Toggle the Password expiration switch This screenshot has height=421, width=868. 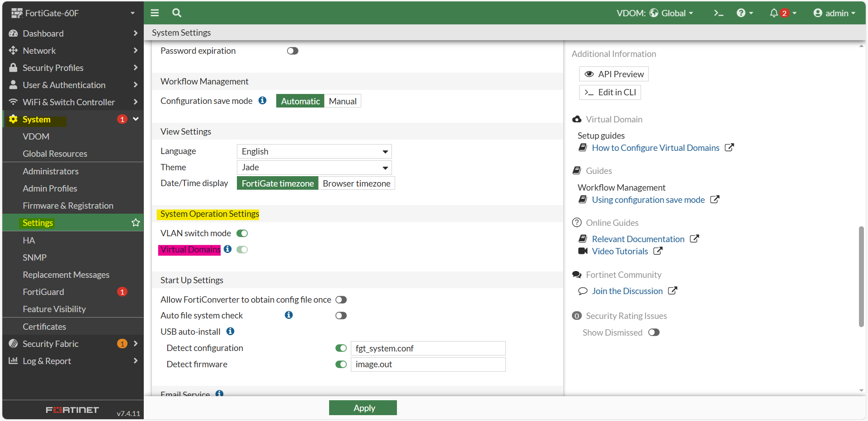(x=292, y=51)
